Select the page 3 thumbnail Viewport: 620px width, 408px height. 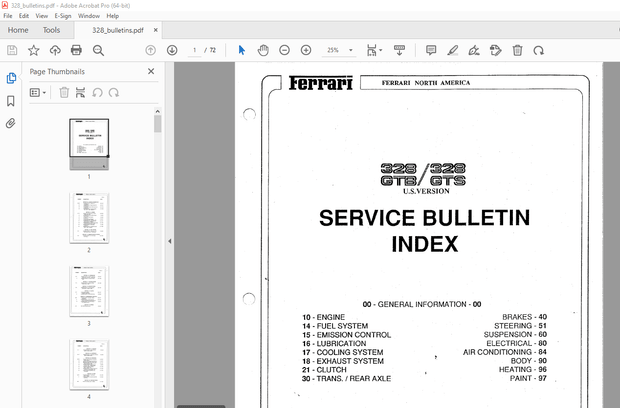tap(89, 291)
